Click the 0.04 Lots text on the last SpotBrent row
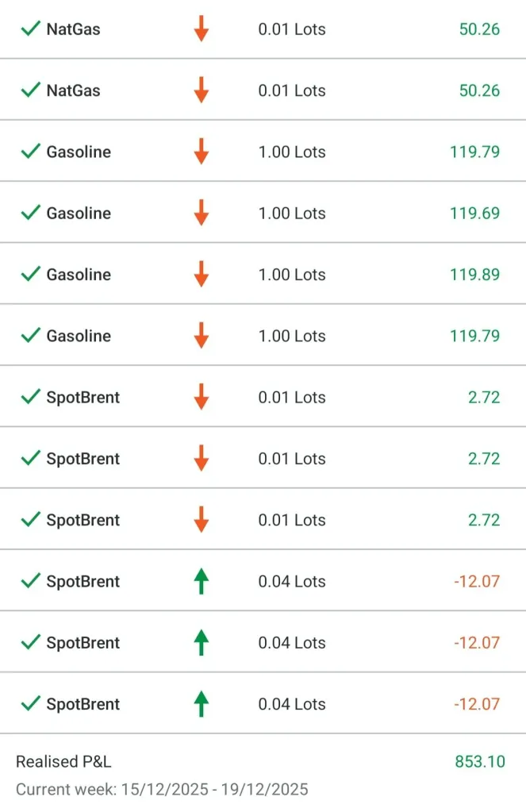 [x=292, y=704]
